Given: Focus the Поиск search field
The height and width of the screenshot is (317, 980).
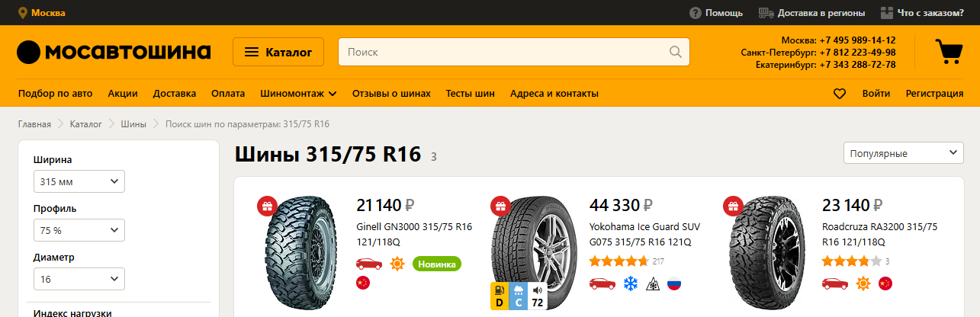Looking at the screenshot, I should [514, 52].
